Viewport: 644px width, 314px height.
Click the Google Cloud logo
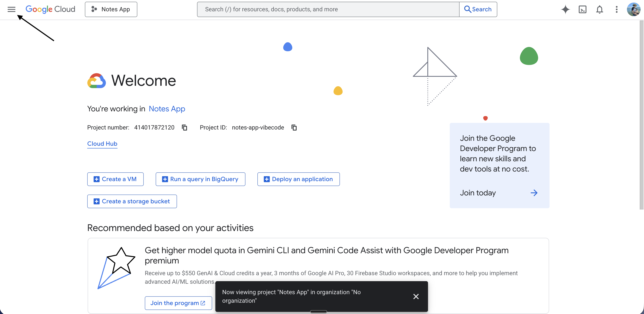(x=50, y=9)
